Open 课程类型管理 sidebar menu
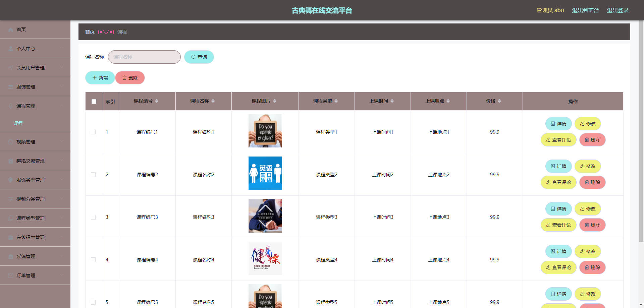Viewport: 644px width, 308px height. click(35, 218)
